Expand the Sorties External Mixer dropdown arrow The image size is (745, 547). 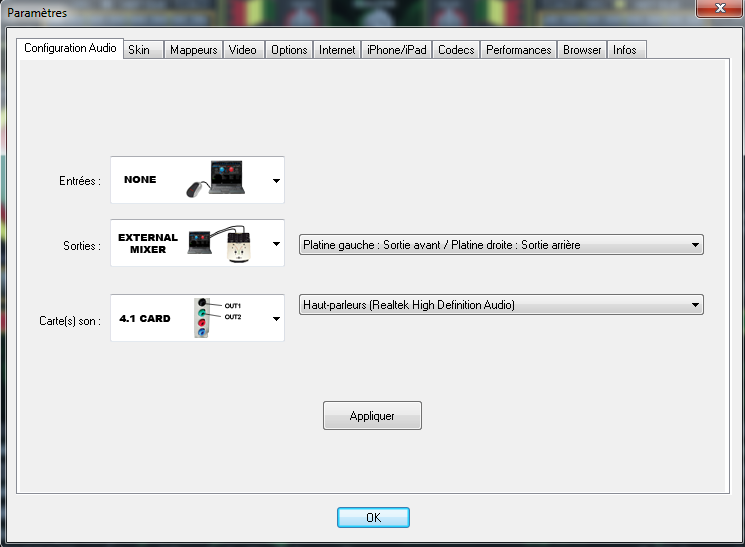[x=276, y=244]
